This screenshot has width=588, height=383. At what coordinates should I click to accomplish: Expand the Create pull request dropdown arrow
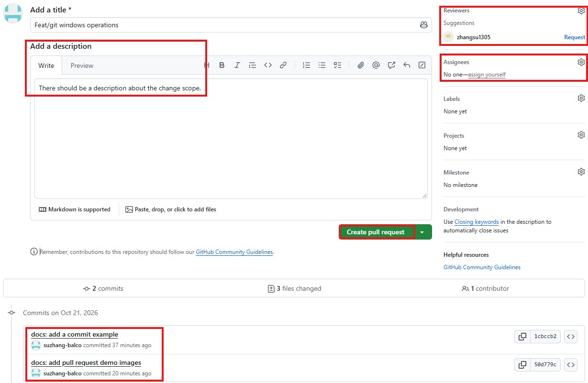pyautogui.click(x=422, y=232)
